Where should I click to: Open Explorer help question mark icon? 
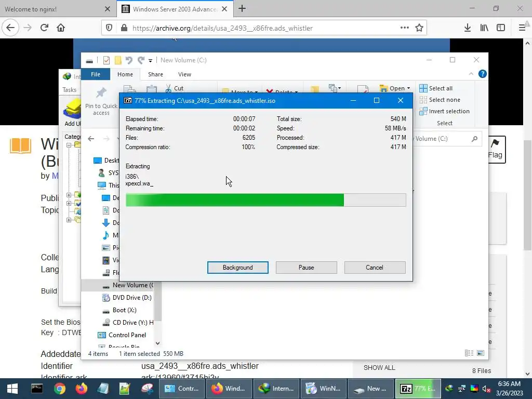(482, 74)
